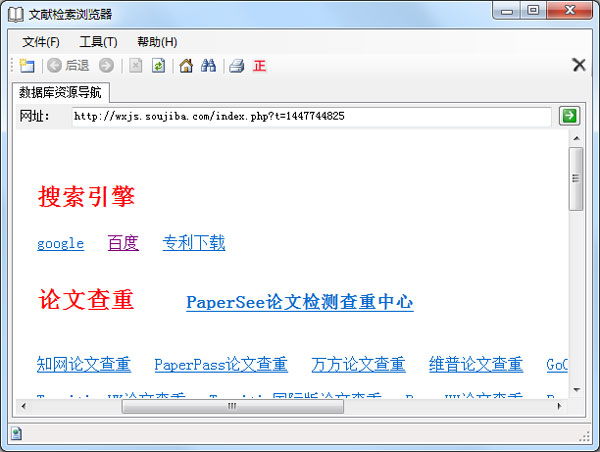The width and height of the screenshot is (600, 452).
Task: Click the 论文查重 heading text
Action: [x=86, y=299]
